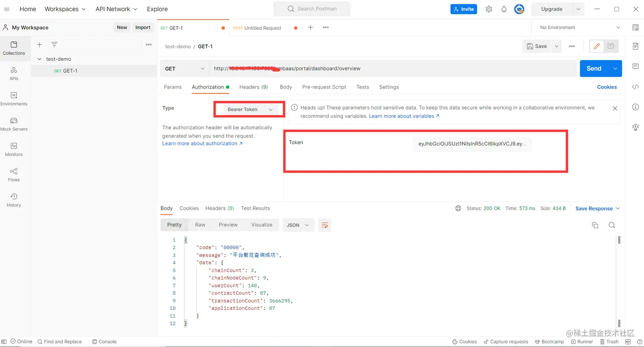The height and width of the screenshot is (347, 644).
Task: Search within the response body
Action: (612, 225)
